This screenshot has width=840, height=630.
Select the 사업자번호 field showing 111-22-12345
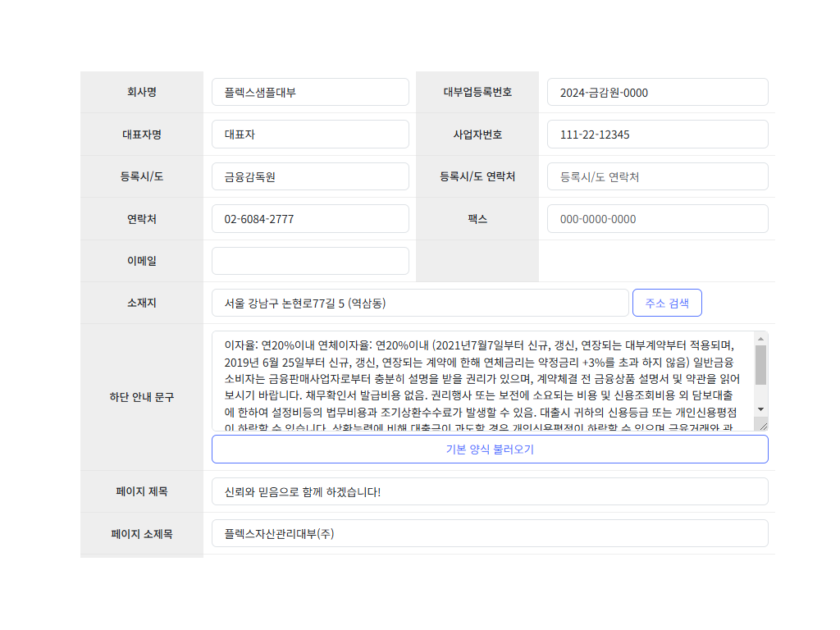[x=656, y=134]
